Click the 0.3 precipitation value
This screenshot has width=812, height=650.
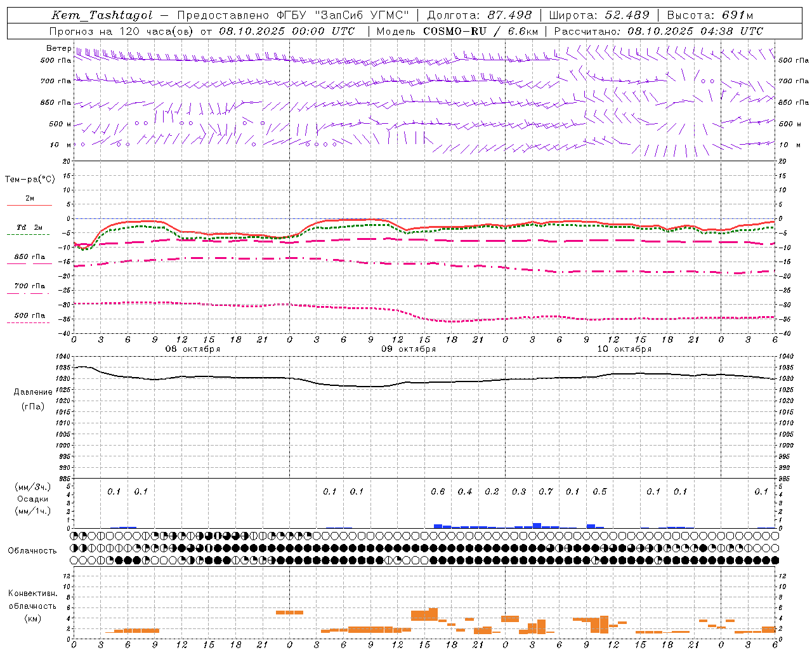pos(519,491)
